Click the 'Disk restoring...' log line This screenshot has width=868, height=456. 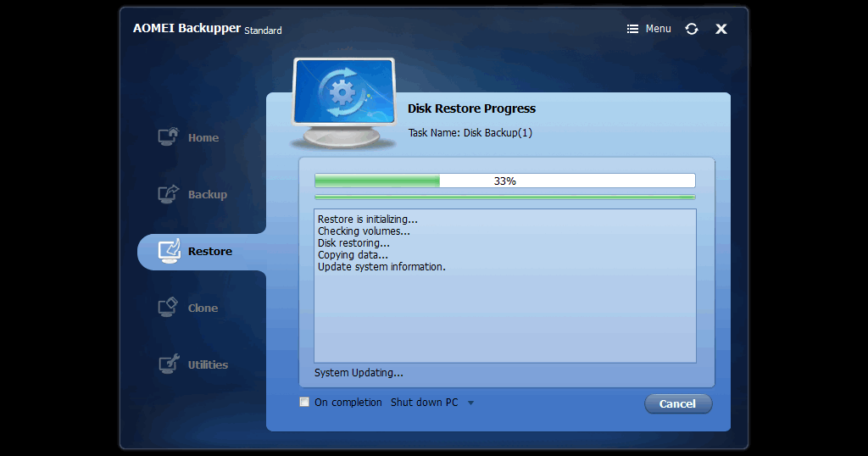(353, 243)
